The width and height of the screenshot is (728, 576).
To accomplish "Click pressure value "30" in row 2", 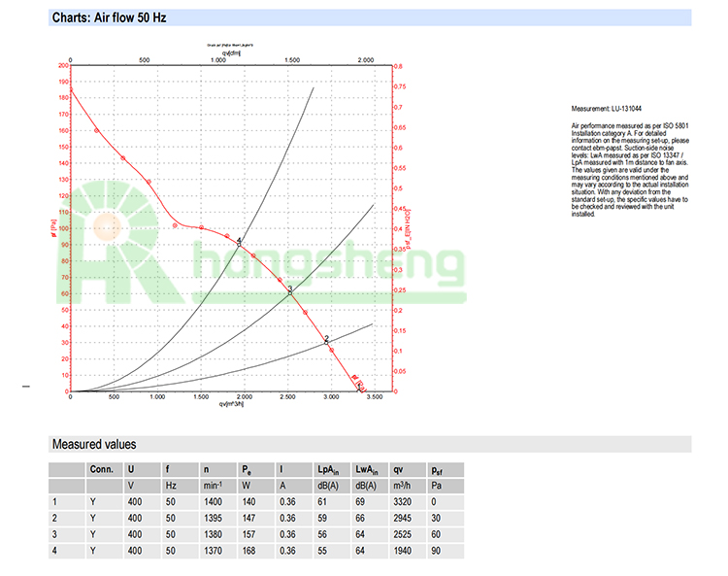I will tap(436, 518).
